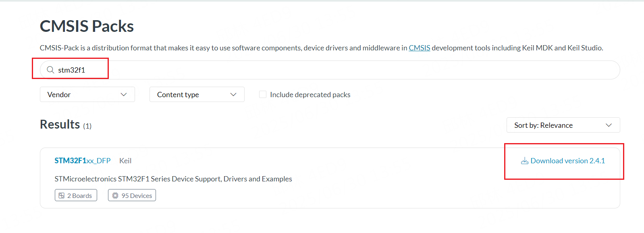Click the Include deprecated packs label

point(310,94)
